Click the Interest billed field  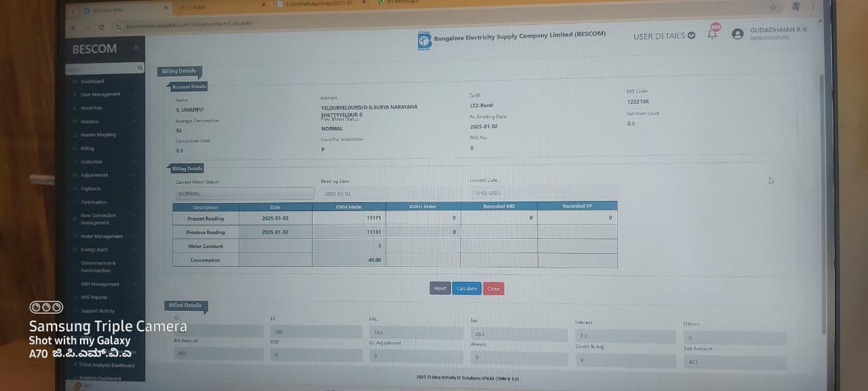[x=625, y=337]
